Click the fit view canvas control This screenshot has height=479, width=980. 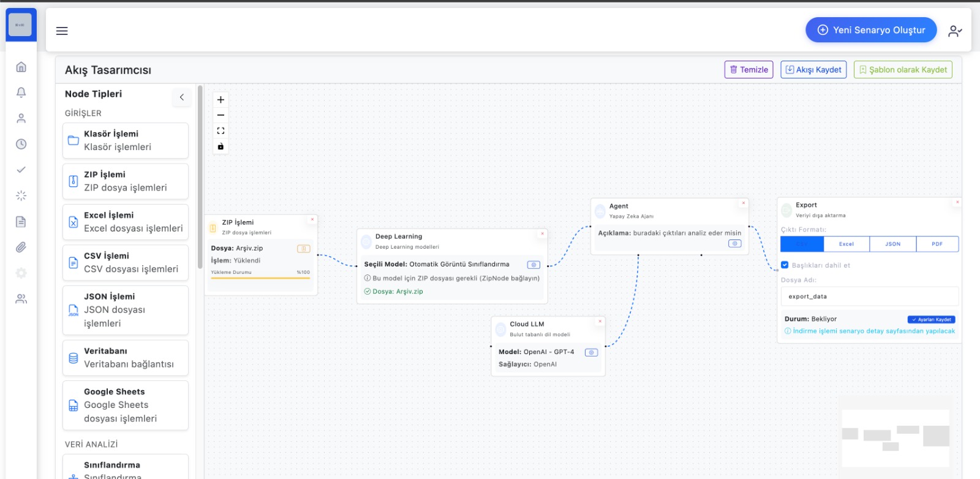pyautogui.click(x=221, y=131)
